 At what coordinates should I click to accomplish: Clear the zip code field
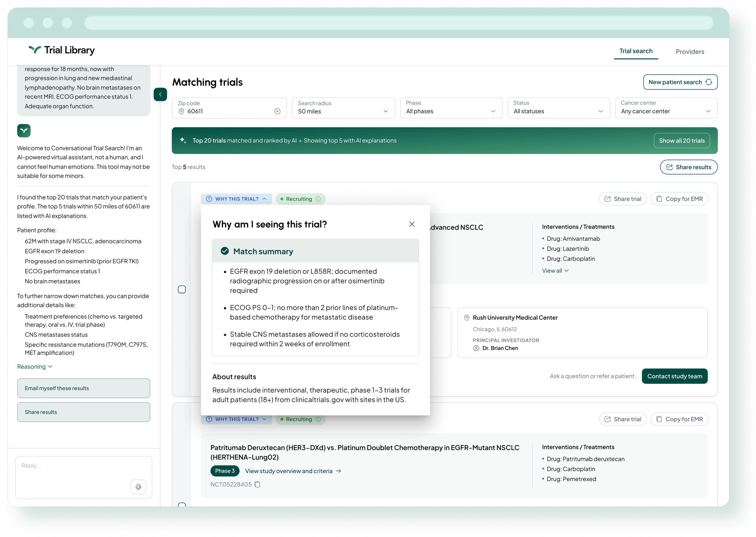click(277, 112)
